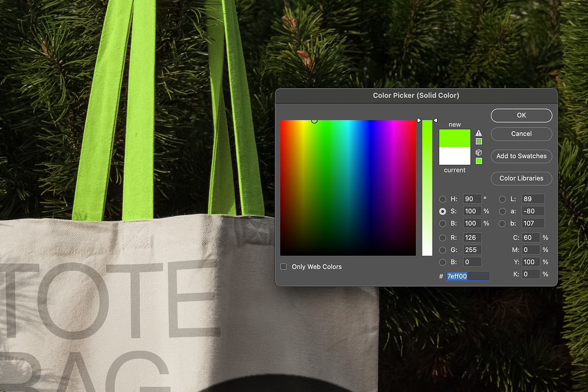Click the red value field 126
588x392 pixels.
[472, 238]
